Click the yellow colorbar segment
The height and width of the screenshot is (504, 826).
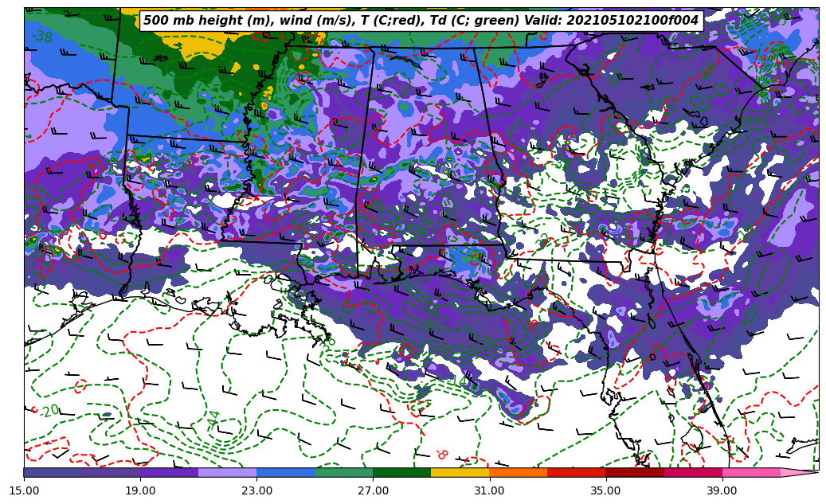460,472
